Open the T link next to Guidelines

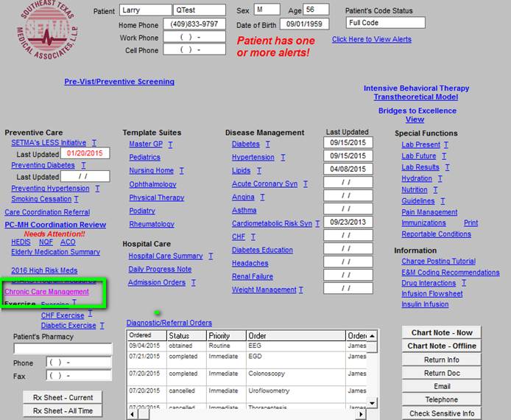click(443, 201)
